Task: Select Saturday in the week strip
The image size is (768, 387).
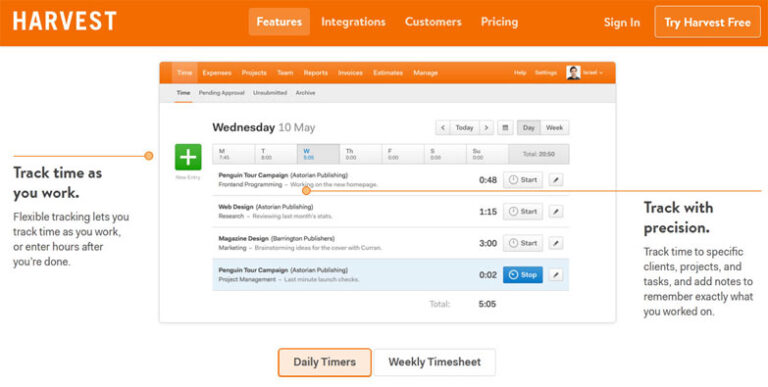Action: click(445, 154)
